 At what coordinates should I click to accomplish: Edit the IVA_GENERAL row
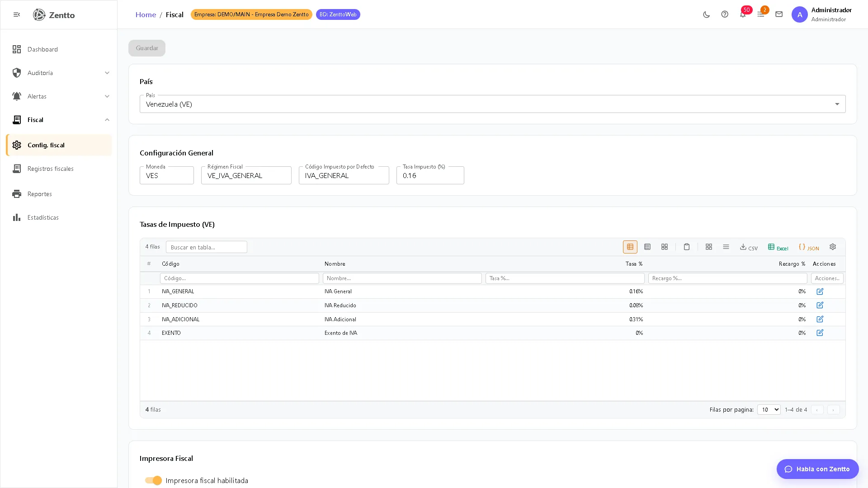coord(820,291)
